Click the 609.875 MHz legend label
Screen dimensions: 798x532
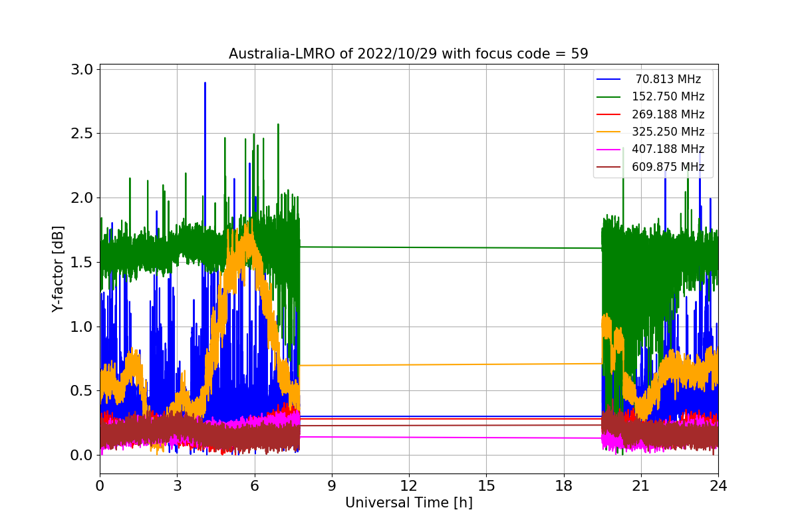(x=668, y=167)
